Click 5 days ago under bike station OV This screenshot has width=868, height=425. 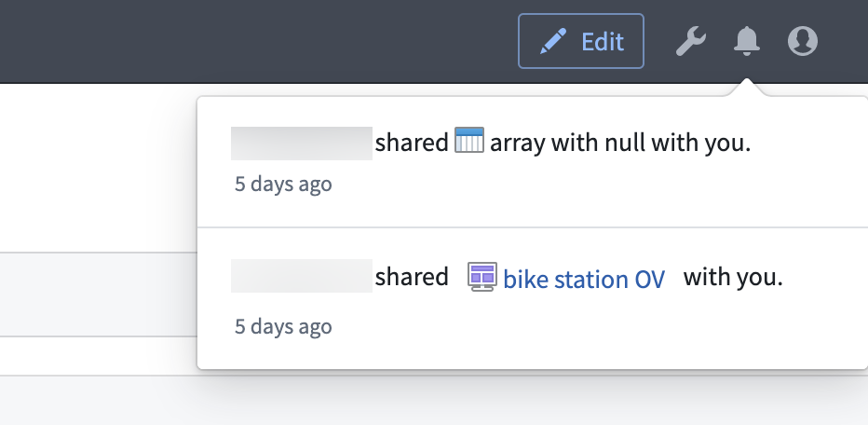pyautogui.click(x=283, y=326)
